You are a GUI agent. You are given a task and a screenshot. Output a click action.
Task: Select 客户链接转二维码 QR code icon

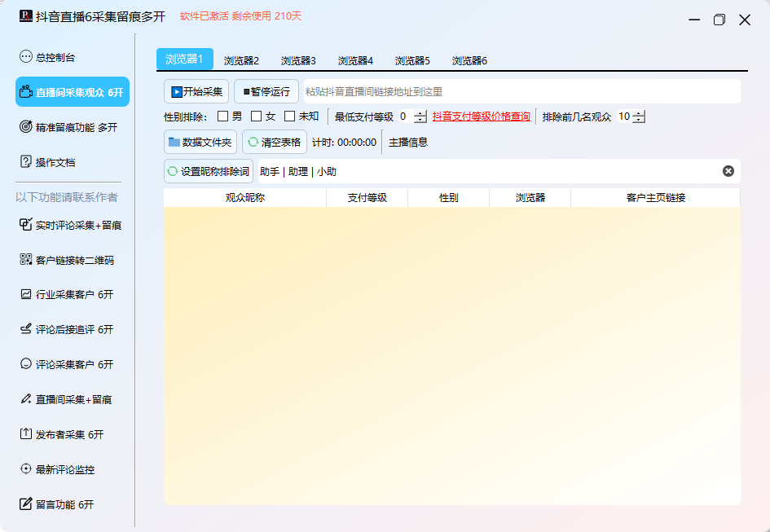(x=25, y=260)
